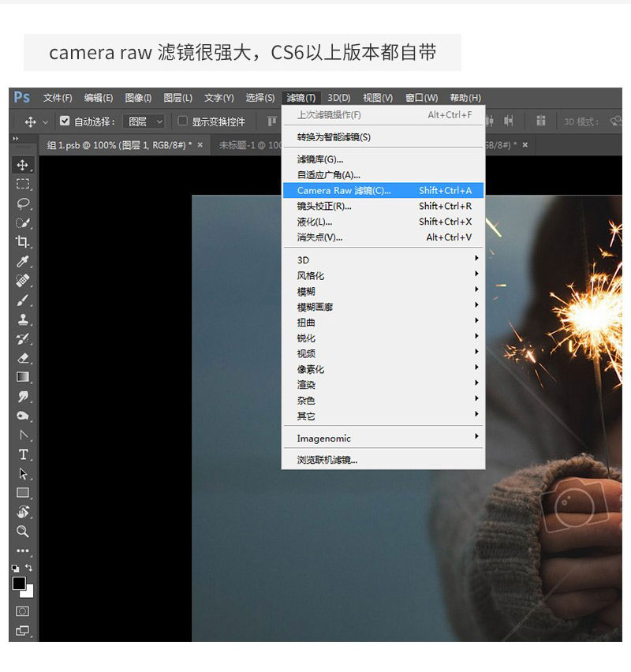Open the 图层 auto-select dropdown
Screen dimensions: 631x672
pos(144,121)
